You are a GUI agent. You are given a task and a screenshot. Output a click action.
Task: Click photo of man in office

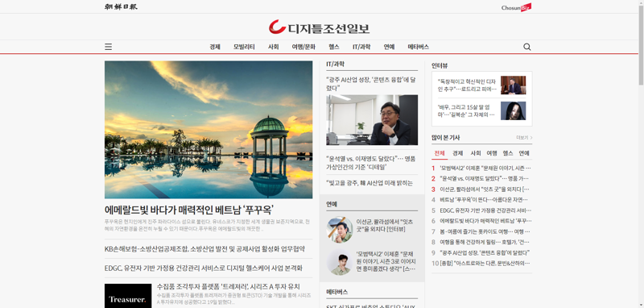coord(372,120)
